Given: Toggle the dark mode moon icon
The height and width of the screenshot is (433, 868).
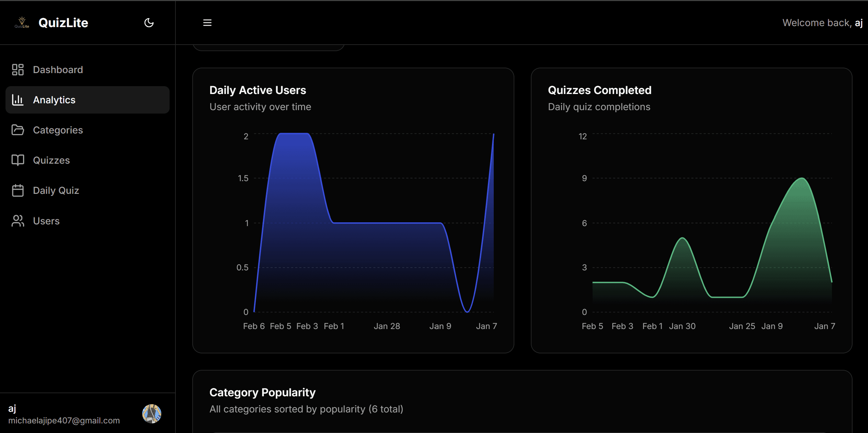Looking at the screenshot, I should coord(149,23).
